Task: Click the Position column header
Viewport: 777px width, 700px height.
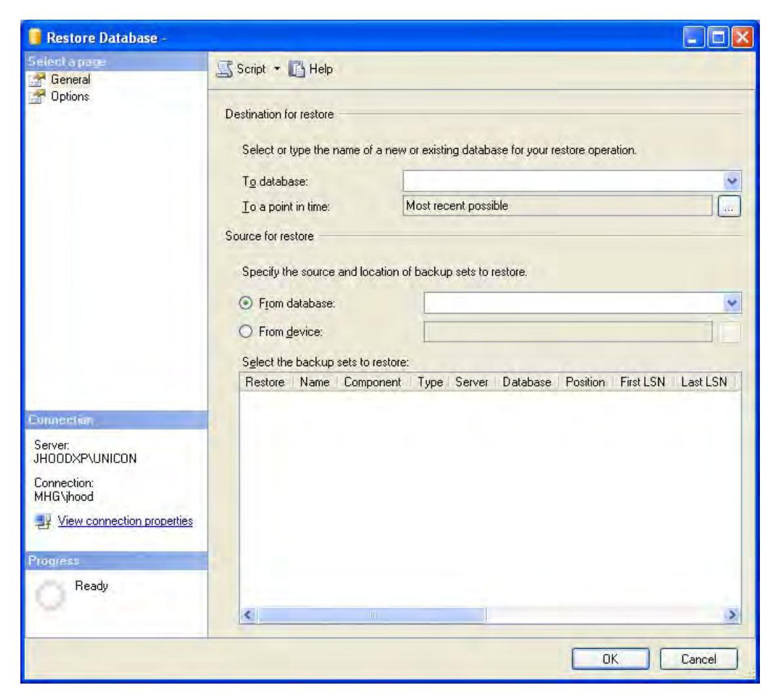Action: 585,382
